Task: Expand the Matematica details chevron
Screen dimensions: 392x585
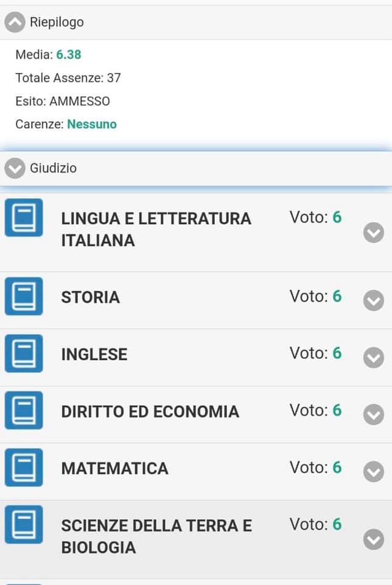Action: (x=374, y=472)
